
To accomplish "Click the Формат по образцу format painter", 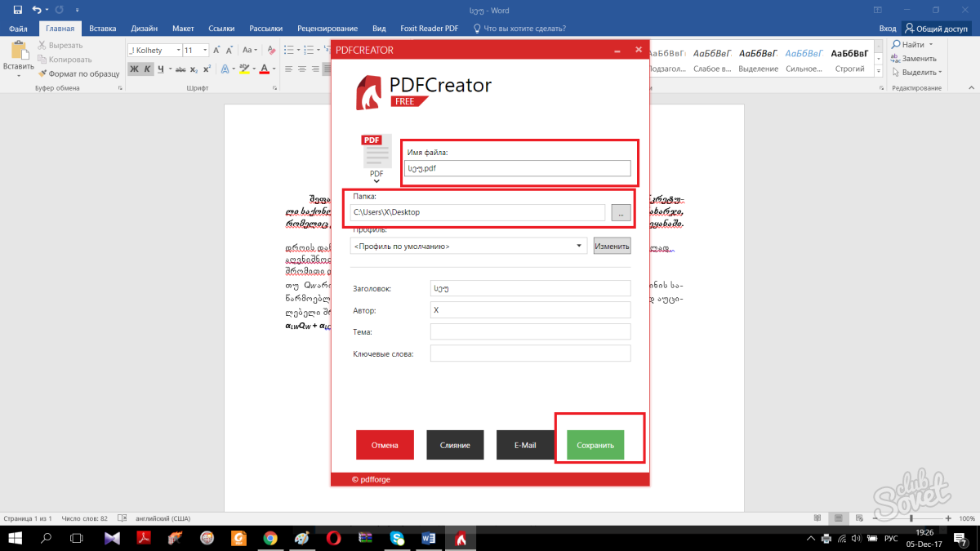I will click(x=78, y=73).
